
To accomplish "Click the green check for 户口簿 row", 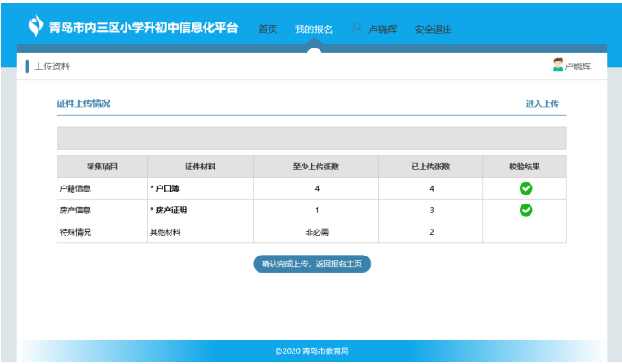I will tap(526, 188).
